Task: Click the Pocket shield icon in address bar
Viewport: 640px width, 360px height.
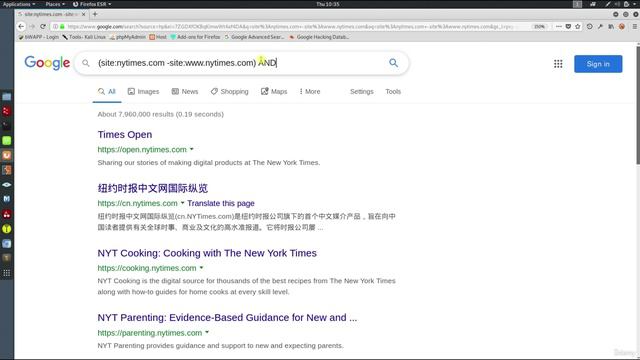Action: (568, 27)
